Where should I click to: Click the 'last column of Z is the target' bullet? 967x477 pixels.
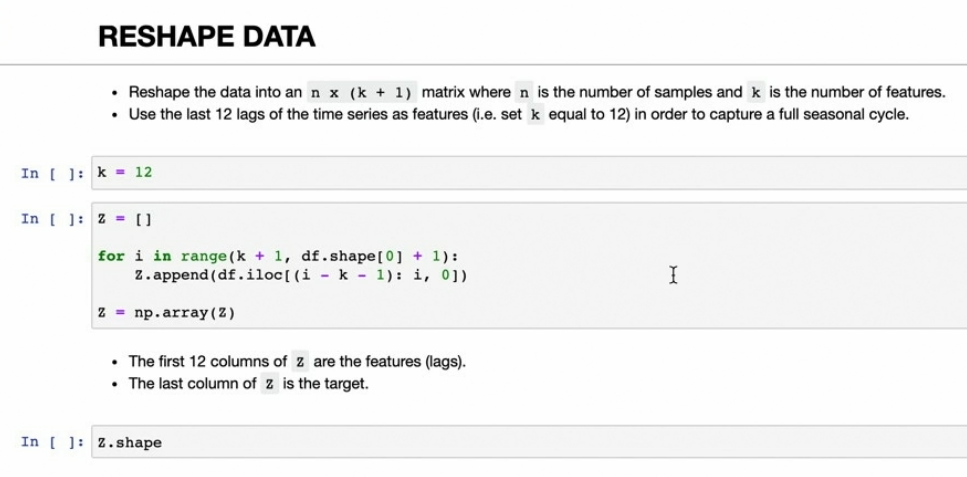click(248, 383)
